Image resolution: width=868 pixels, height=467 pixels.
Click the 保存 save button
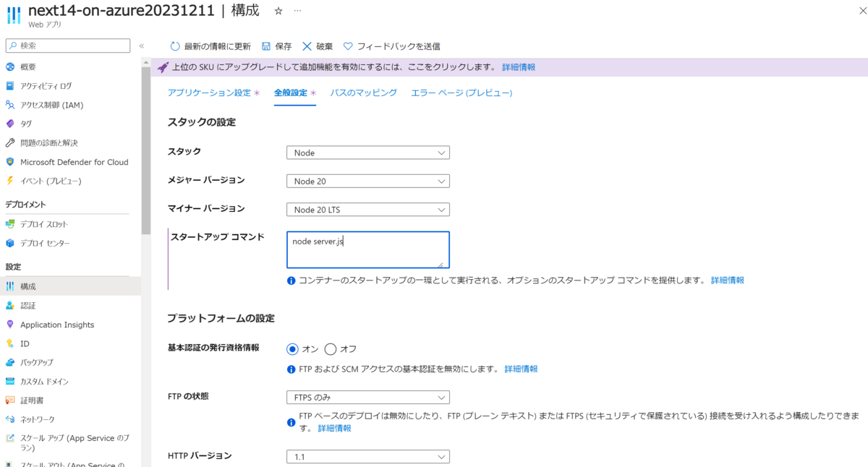tap(276, 46)
